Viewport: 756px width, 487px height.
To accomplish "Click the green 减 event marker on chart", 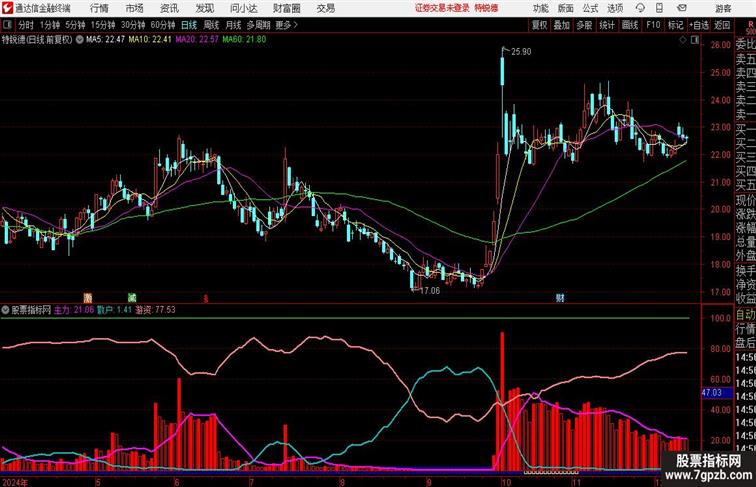I will pos(132,298).
